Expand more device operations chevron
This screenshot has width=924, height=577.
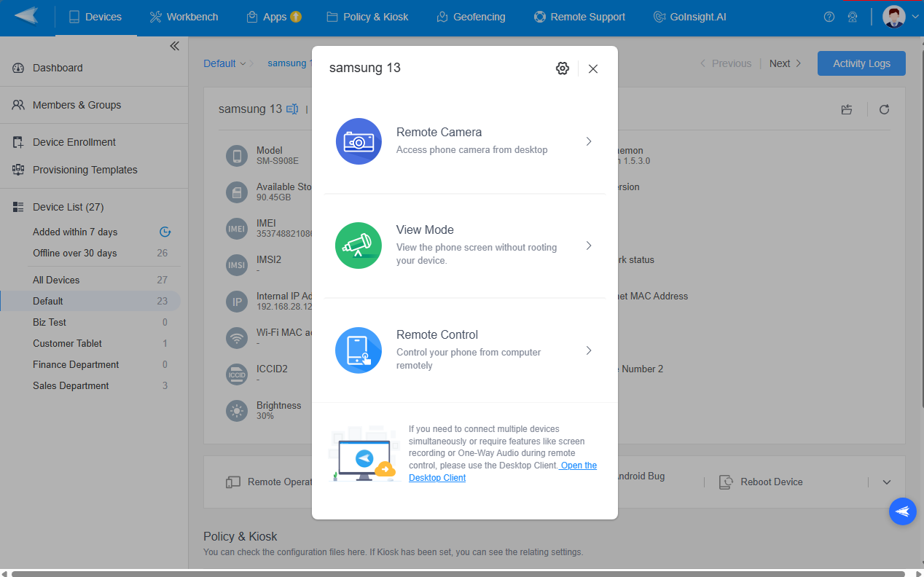[x=887, y=482]
